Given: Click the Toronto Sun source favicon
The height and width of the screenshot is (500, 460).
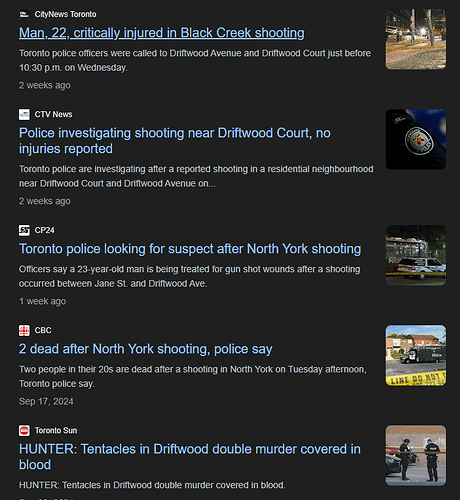Looking at the screenshot, I should pyautogui.click(x=24, y=430).
